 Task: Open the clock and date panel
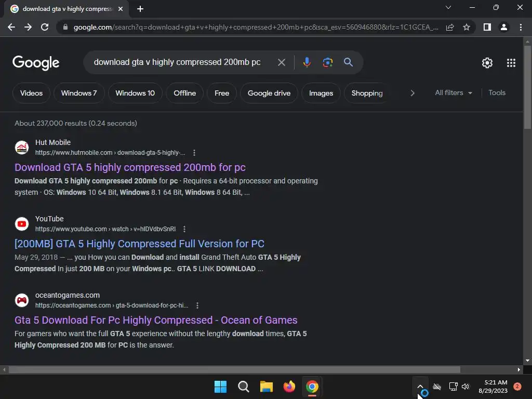(493, 387)
